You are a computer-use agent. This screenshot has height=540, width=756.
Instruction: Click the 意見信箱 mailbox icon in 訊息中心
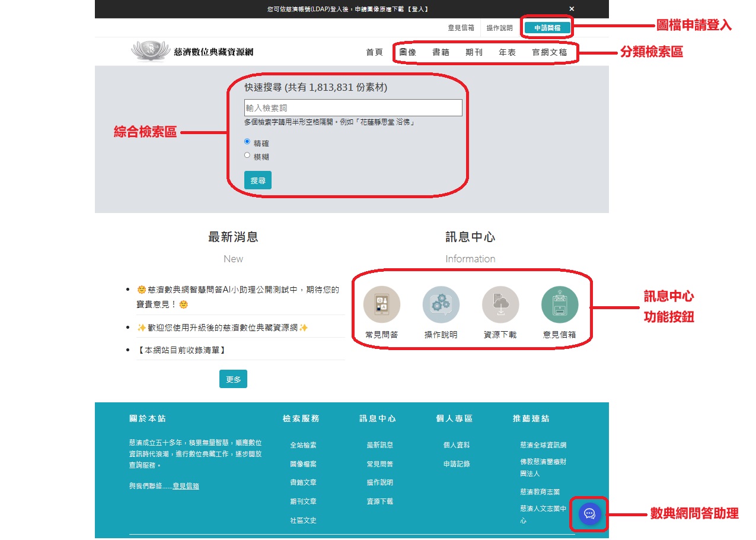pyautogui.click(x=560, y=304)
